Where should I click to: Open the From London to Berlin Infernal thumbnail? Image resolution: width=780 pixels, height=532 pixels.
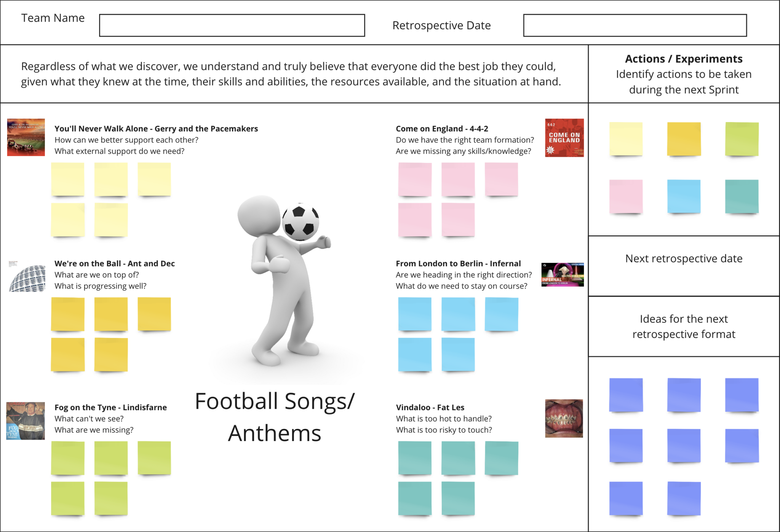tap(562, 275)
